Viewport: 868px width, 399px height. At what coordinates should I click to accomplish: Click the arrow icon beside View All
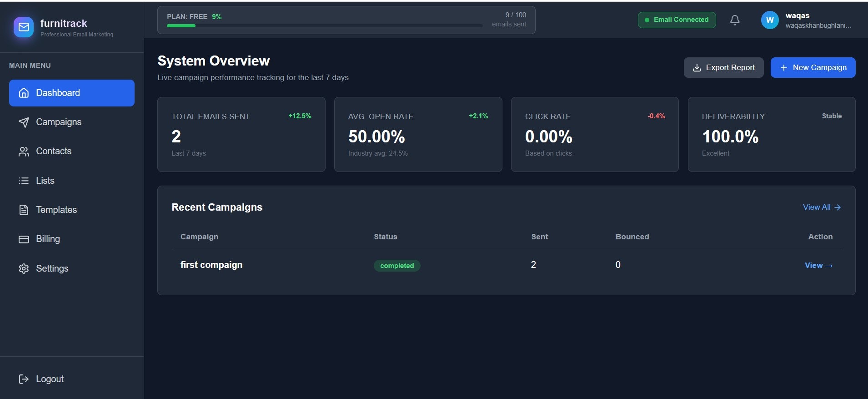click(838, 207)
